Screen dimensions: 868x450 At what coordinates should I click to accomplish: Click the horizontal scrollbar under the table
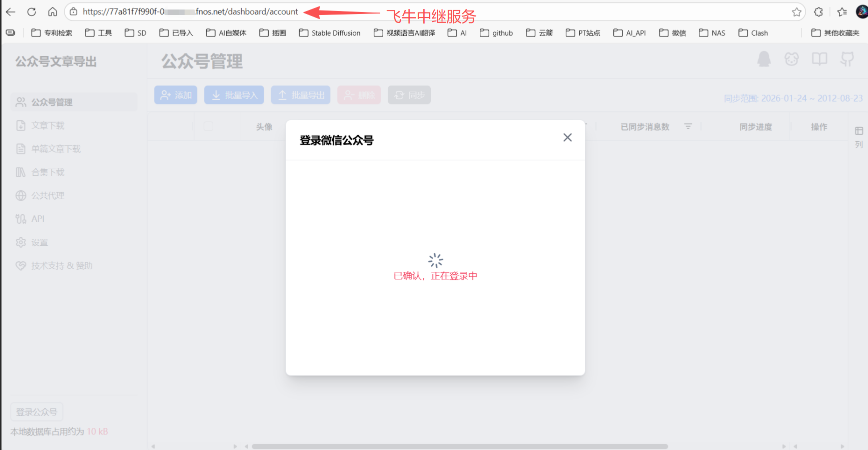coord(460,446)
